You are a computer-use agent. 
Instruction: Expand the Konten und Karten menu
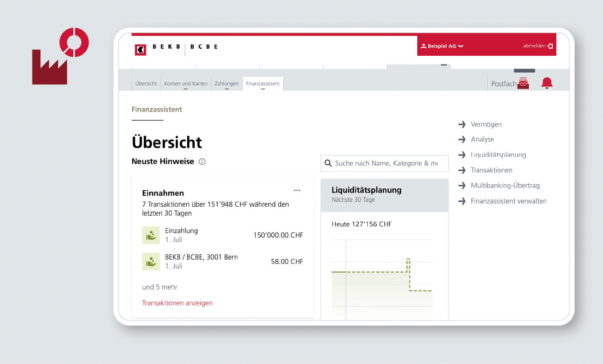186,84
